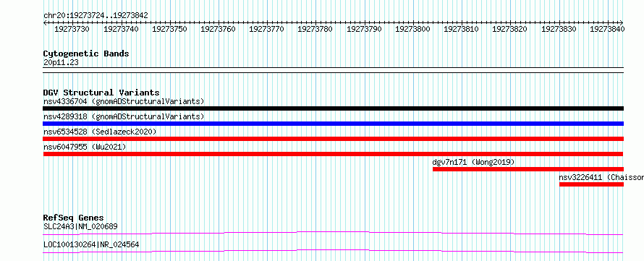Image resolution: width=644 pixels, height=261 pixels.
Task: Click the Cytogenetic Bands track heading
Action: 86,54
